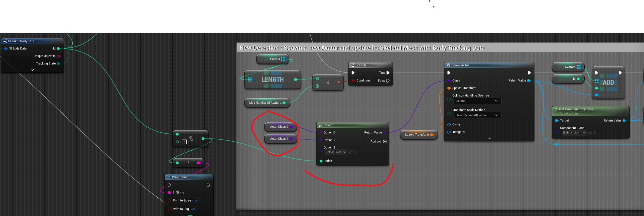
Task: Click the SpawnActor Return Value pin
Action: (x=529, y=80)
